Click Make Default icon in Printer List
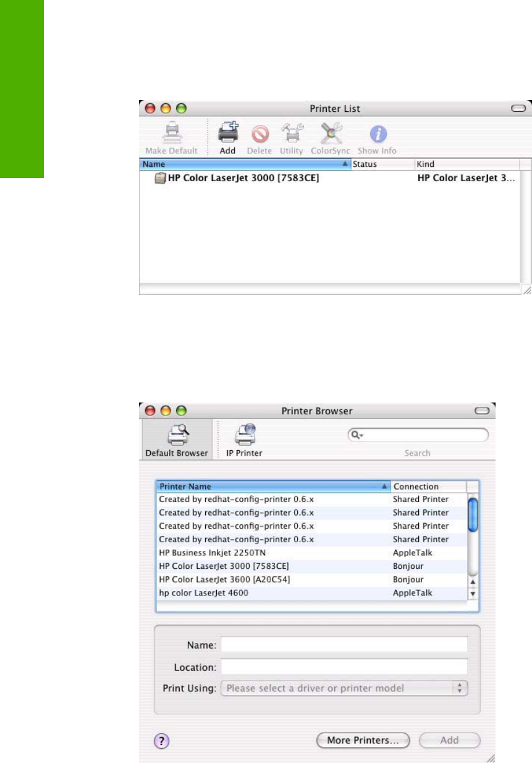 [171, 133]
